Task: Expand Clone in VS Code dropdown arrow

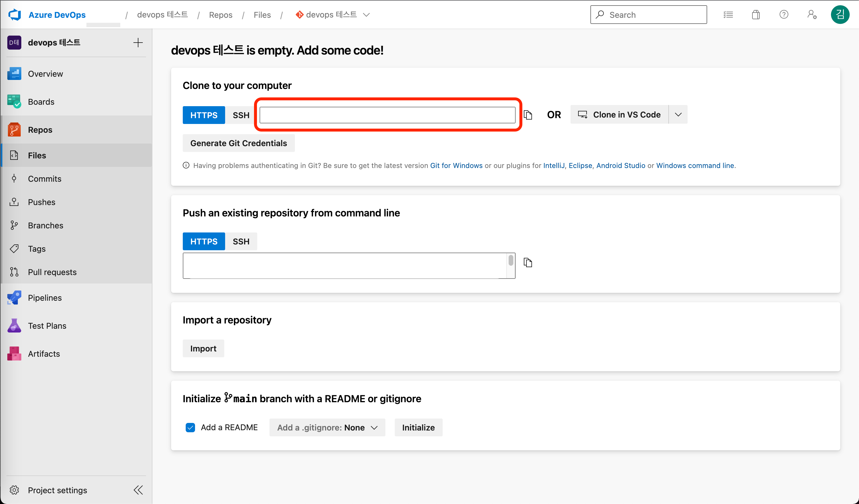Action: tap(678, 115)
